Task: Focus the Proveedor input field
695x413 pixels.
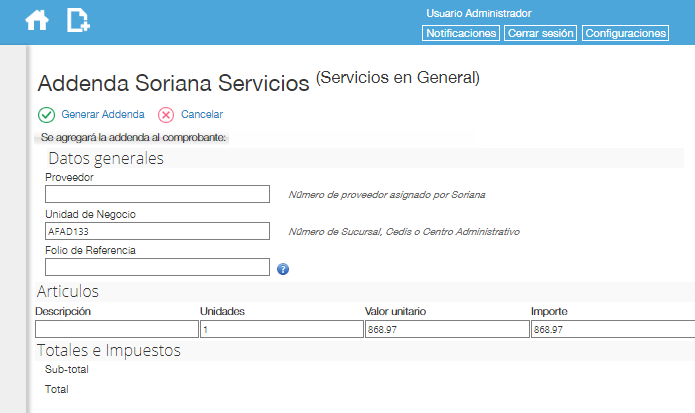Action: [x=157, y=194]
